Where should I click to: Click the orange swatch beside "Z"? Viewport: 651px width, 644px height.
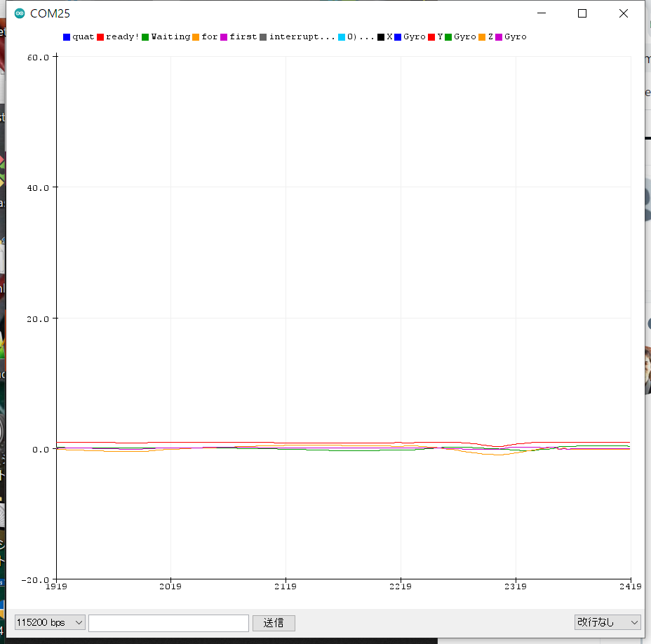click(482, 36)
